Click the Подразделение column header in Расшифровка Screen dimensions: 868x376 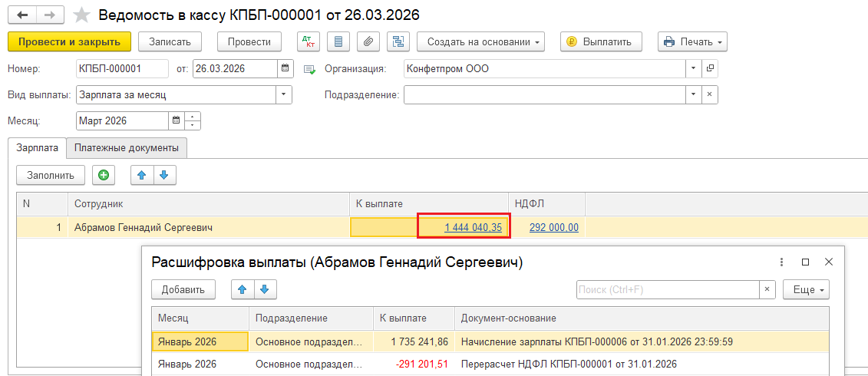[x=311, y=318]
